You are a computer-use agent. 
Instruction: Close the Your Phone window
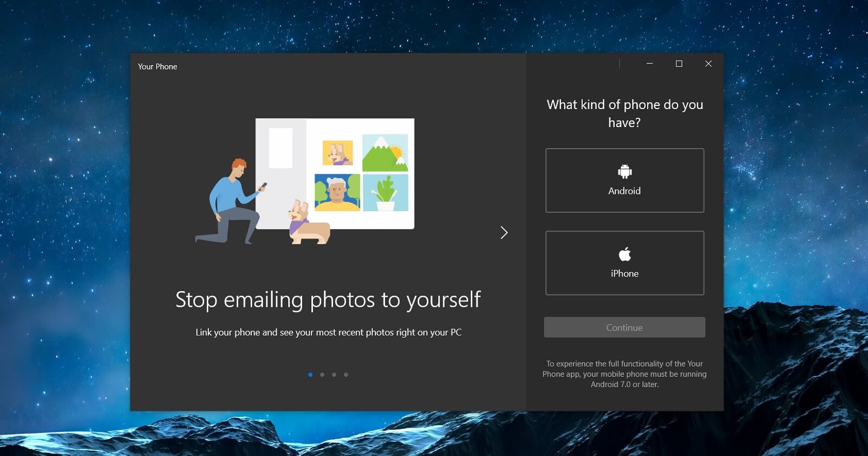[x=708, y=64]
